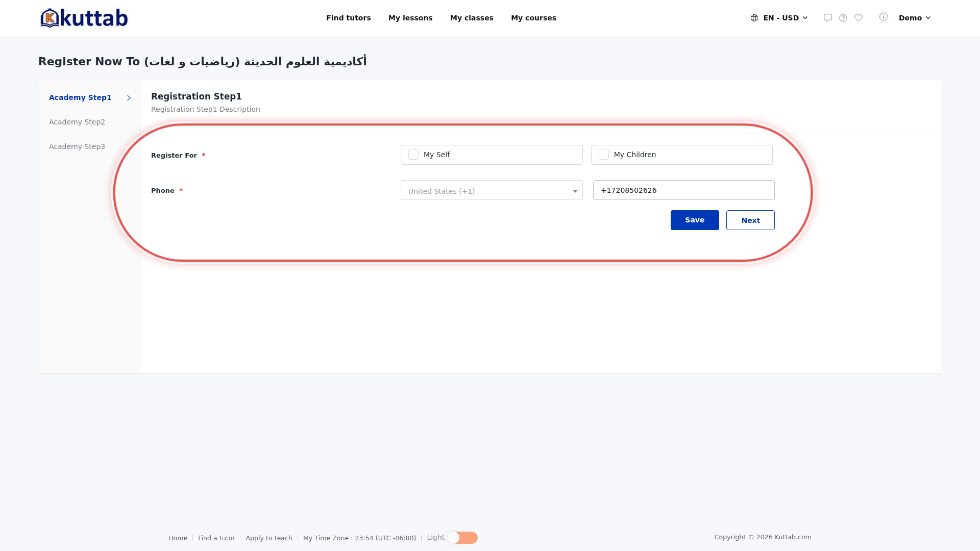Click the globe language icon
This screenshot has height=551, width=980.
(754, 18)
